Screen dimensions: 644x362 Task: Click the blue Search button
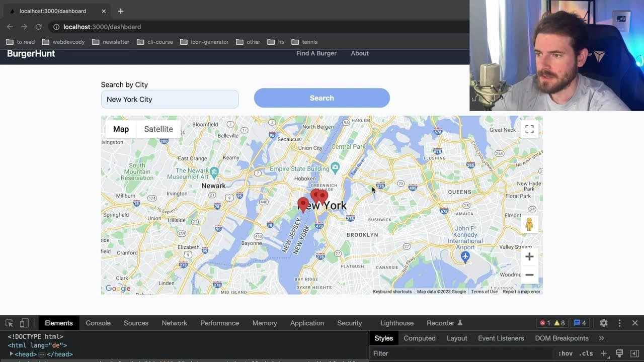(x=321, y=98)
